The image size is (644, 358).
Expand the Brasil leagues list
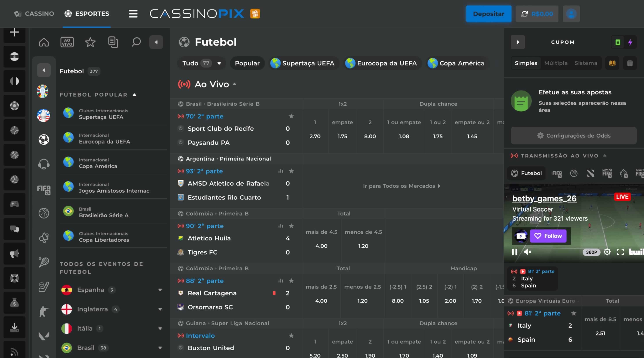(x=160, y=348)
